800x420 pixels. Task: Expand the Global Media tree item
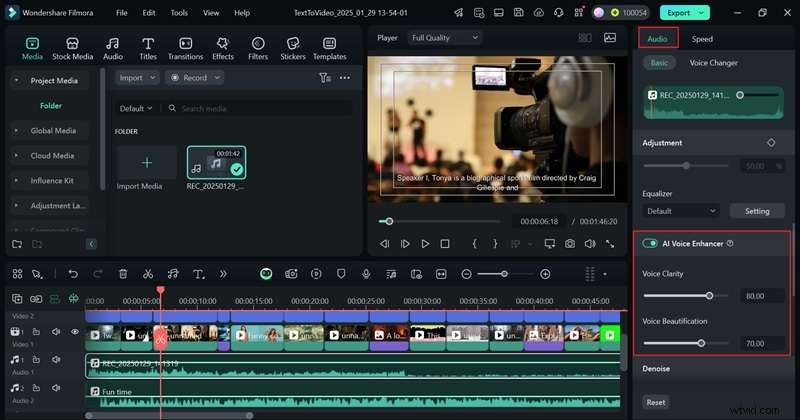tap(16, 131)
